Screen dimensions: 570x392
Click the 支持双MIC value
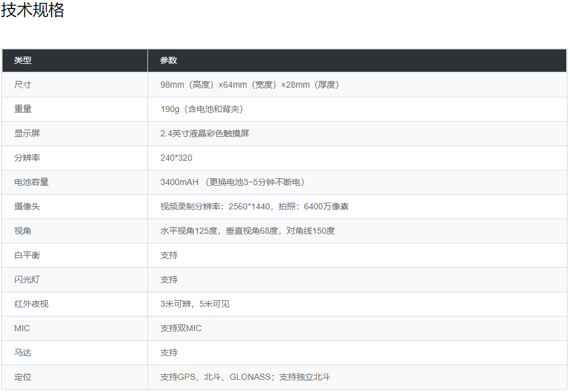pyautogui.click(x=181, y=328)
